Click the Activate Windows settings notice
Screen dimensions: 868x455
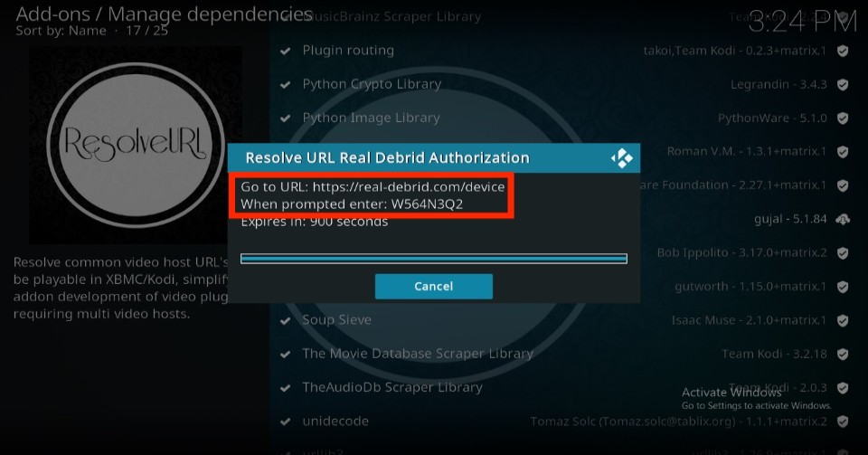tap(756, 398)
